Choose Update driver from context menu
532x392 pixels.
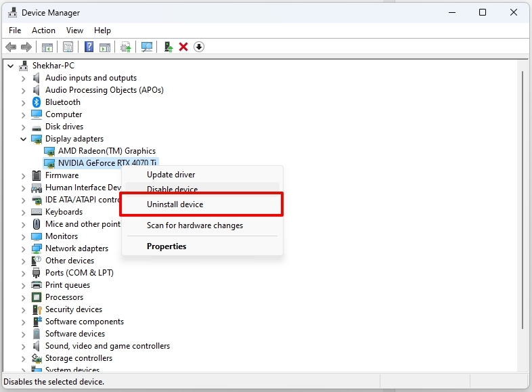click(171, 175)
